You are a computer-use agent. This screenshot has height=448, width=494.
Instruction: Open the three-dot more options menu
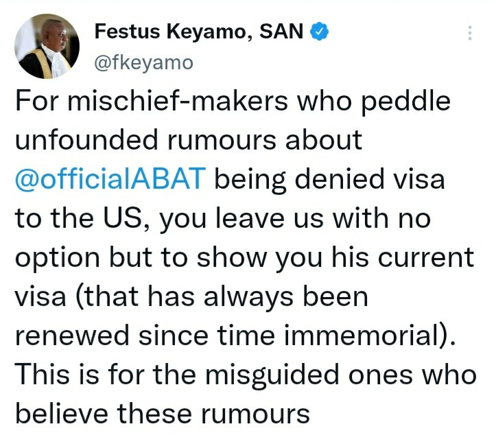point(470,34)
